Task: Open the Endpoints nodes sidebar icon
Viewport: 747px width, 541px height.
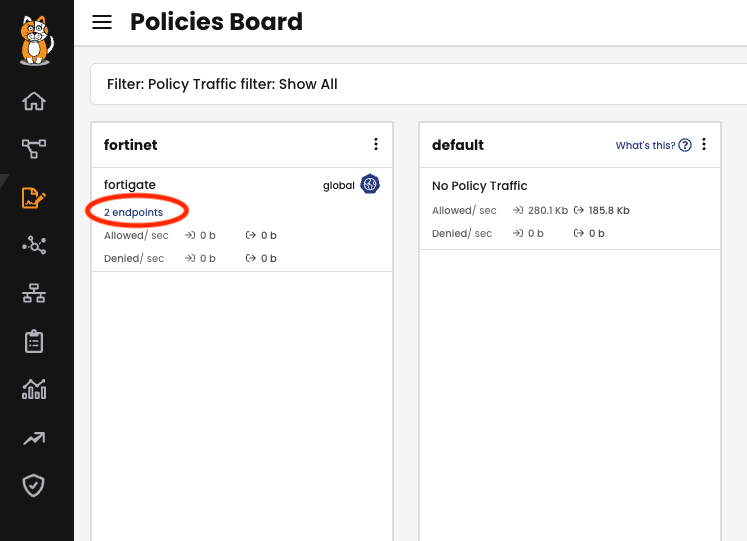Action: tap(34, 245)
